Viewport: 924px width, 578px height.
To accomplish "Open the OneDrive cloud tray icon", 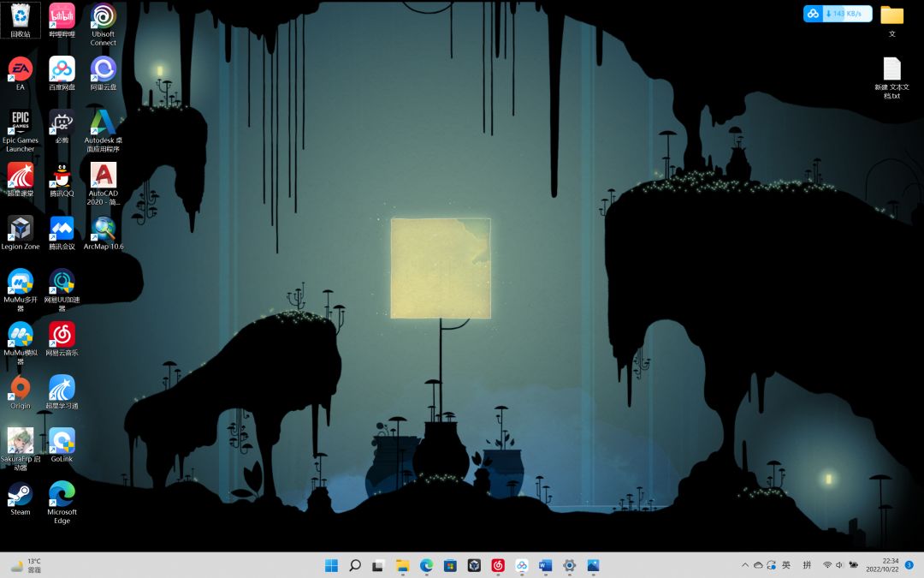I will click(758, 565).
